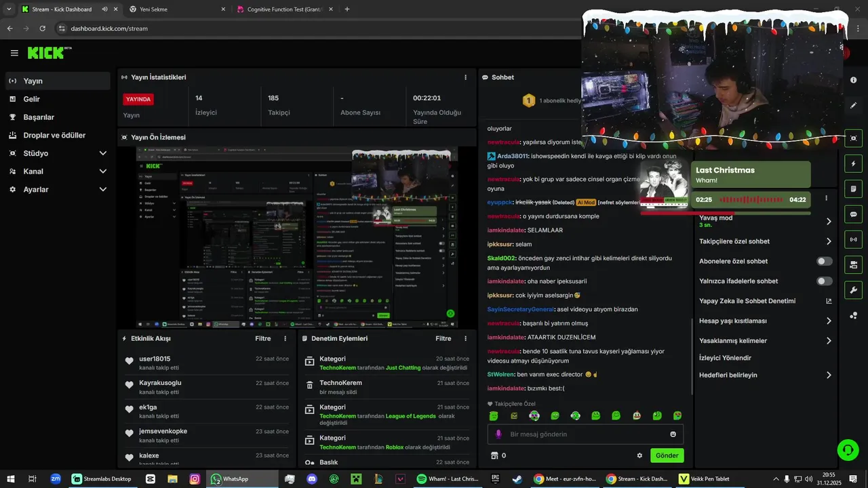Click username Skald002 in chat
Screen dimensions: 868x488
tap(501, 258)
